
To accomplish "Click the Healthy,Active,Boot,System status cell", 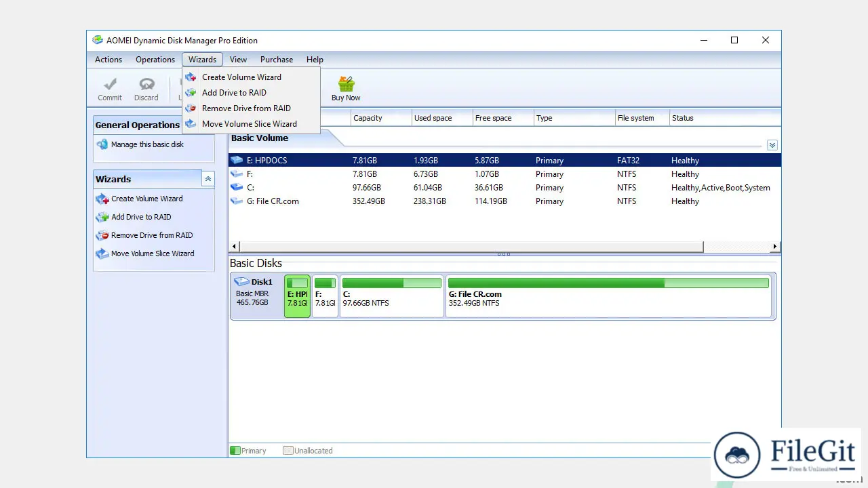I will pyautogui.click(x=720, y=188).
